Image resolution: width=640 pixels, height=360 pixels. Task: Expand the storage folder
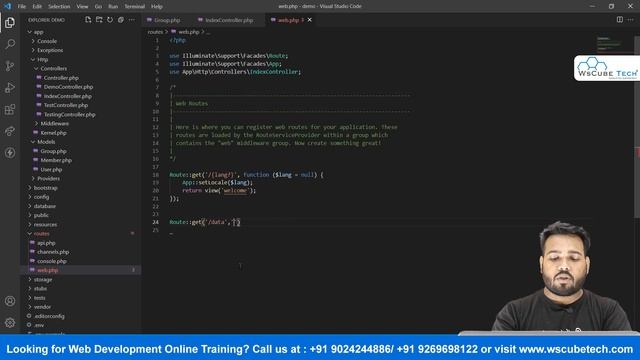(x=43, y=280)
